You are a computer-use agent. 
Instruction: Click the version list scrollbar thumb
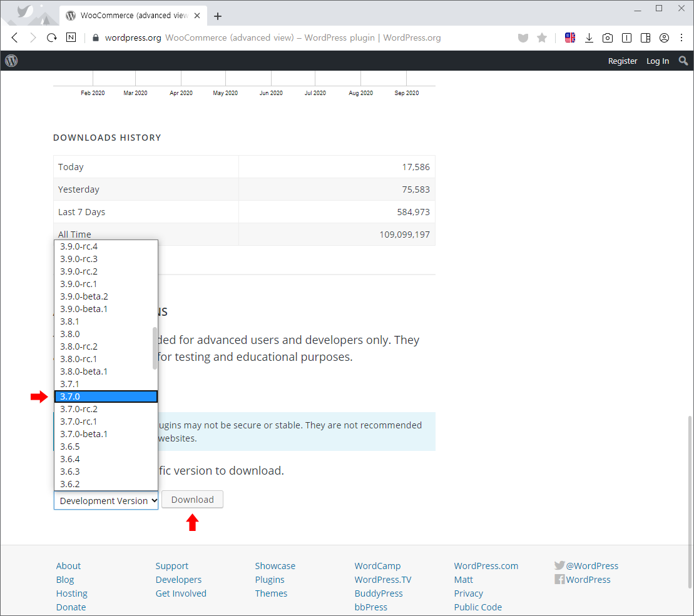[x=155, y=348]
